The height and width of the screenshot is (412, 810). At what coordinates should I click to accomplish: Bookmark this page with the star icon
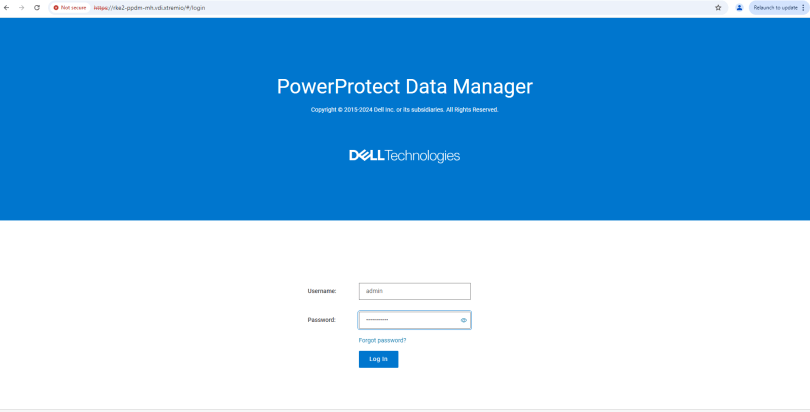(x=718, y=7)
